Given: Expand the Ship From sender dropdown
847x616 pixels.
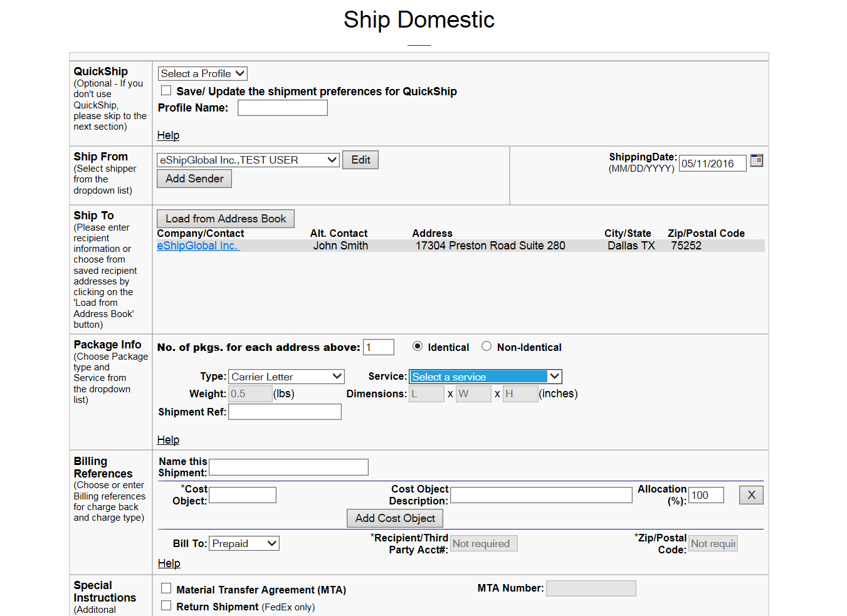Looking at the screenshot, I should 248,160.
